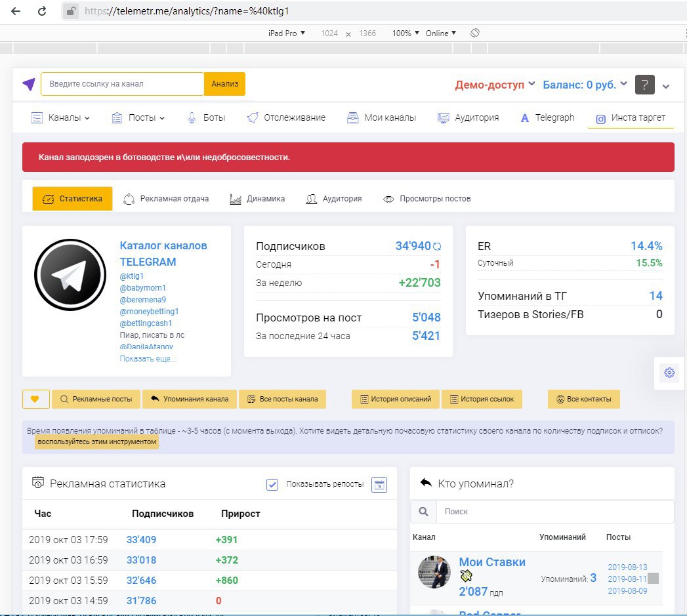Click the refresh icon next to 34'940 subscribers
687x616 pixels.
437,247
